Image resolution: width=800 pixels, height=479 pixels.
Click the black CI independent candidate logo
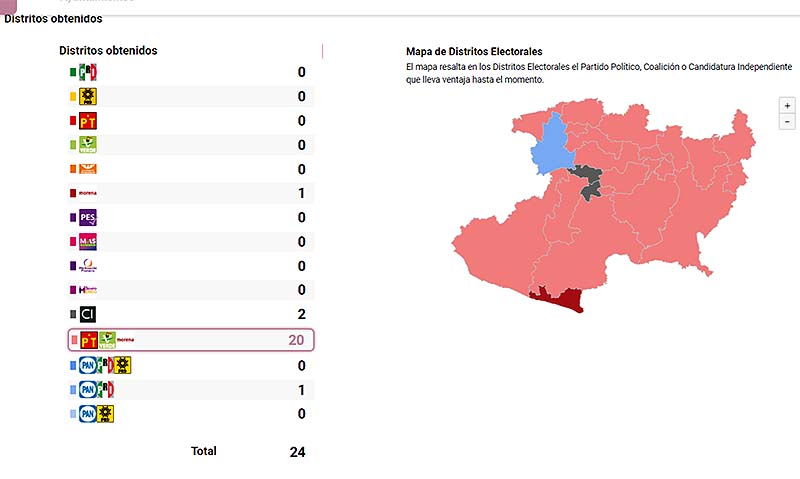(88, 314)
